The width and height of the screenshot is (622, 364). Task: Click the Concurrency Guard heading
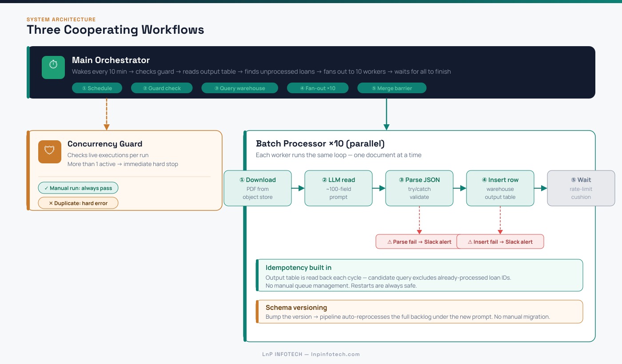click(x=105, y=144)
